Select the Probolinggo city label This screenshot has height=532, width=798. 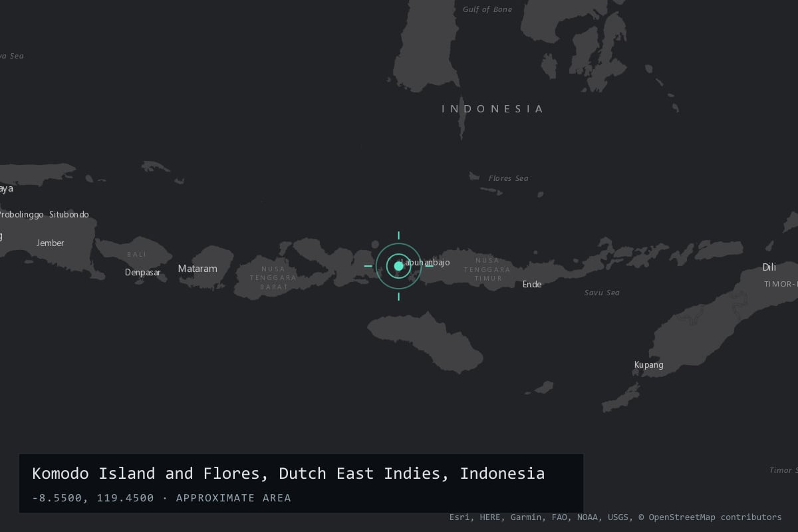click(21, 215)
